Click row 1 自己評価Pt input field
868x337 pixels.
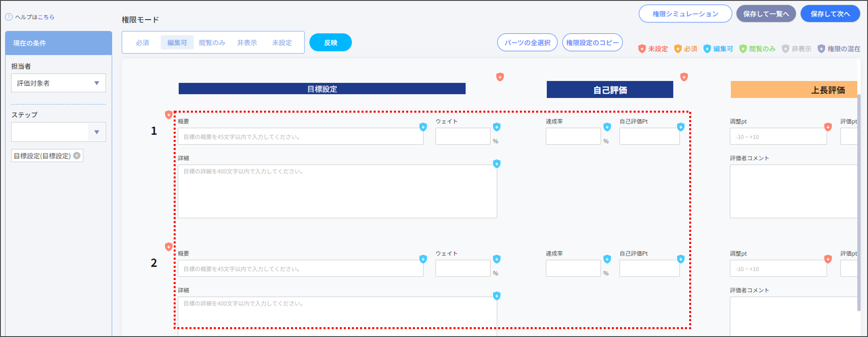[x=649, y=136]
